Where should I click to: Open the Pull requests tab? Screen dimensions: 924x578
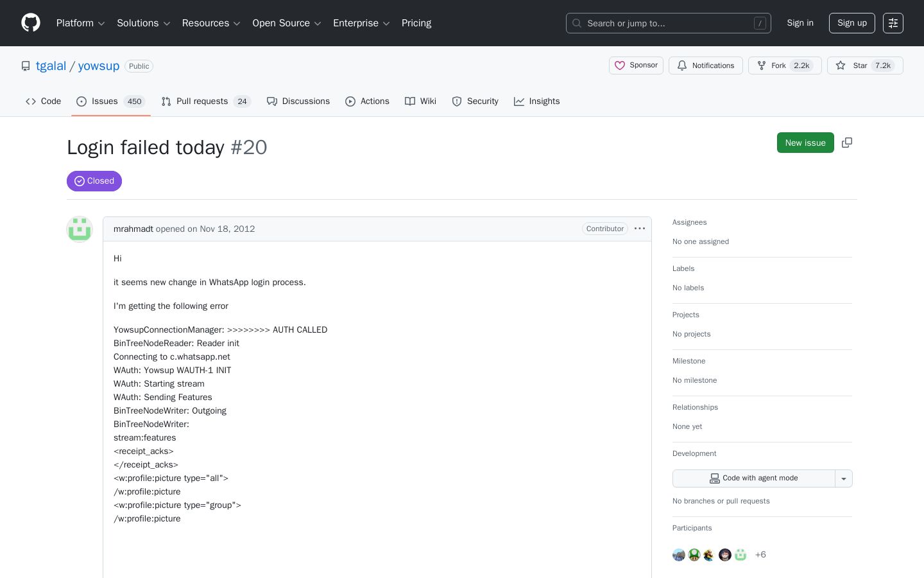click(206, 101)
